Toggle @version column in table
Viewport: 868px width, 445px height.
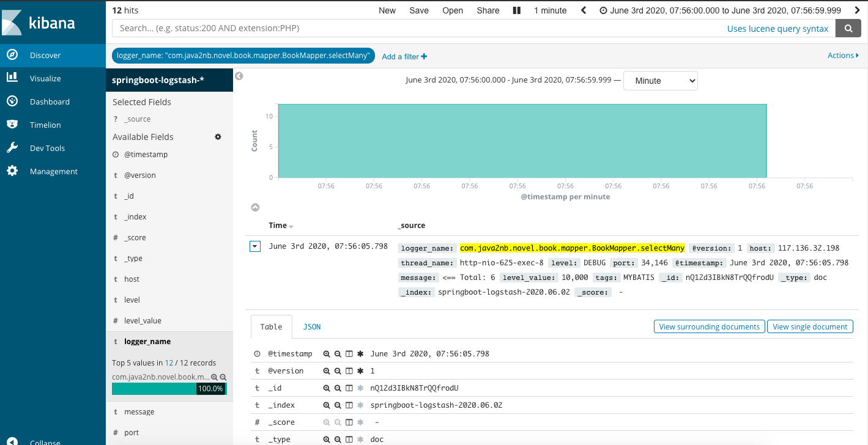coord(349,371)
